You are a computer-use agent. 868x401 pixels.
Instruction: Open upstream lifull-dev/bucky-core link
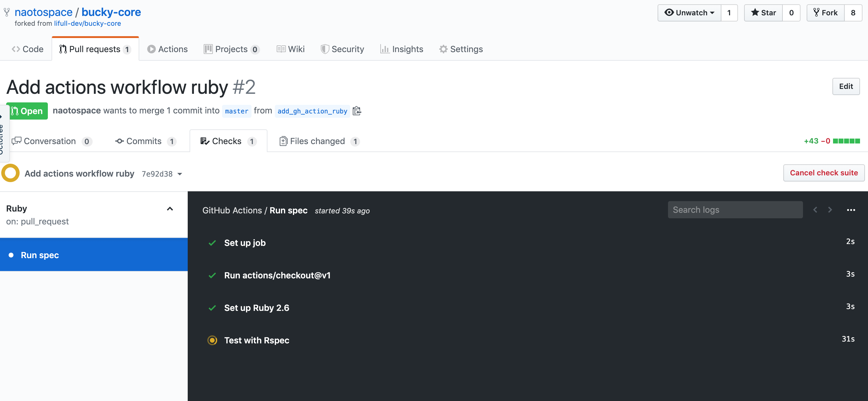pyautogui.click(x=88, y=24)
